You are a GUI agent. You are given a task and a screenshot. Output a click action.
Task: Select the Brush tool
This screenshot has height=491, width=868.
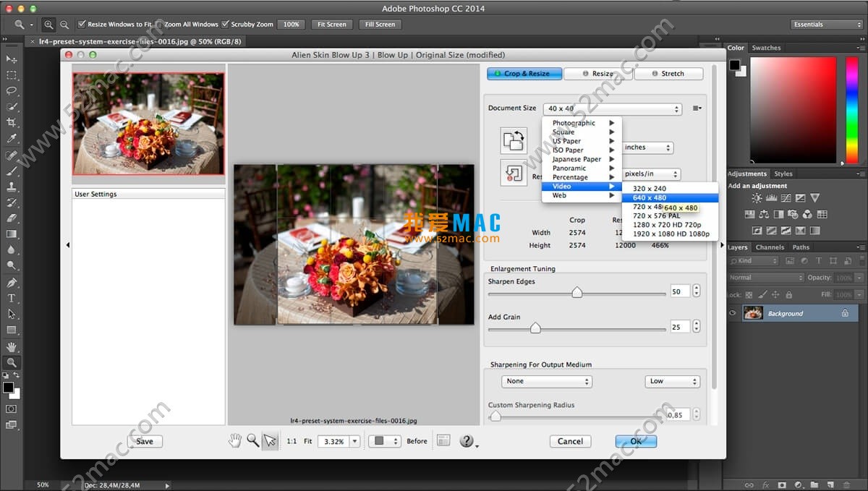pyautogui.click(x=12, y=171)
